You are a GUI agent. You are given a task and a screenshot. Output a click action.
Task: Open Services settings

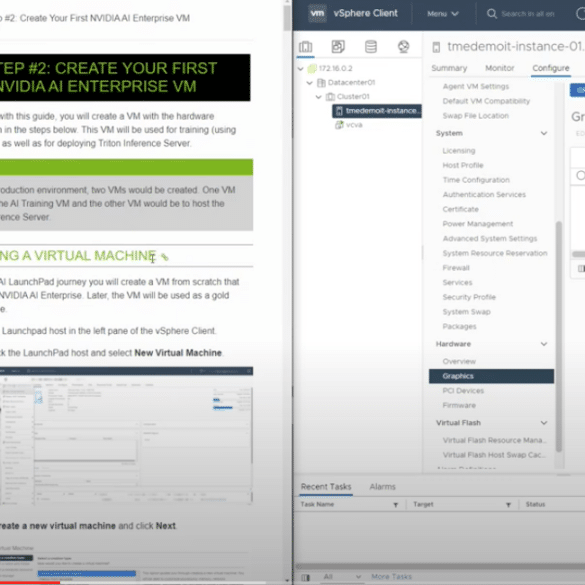[457, 282]
